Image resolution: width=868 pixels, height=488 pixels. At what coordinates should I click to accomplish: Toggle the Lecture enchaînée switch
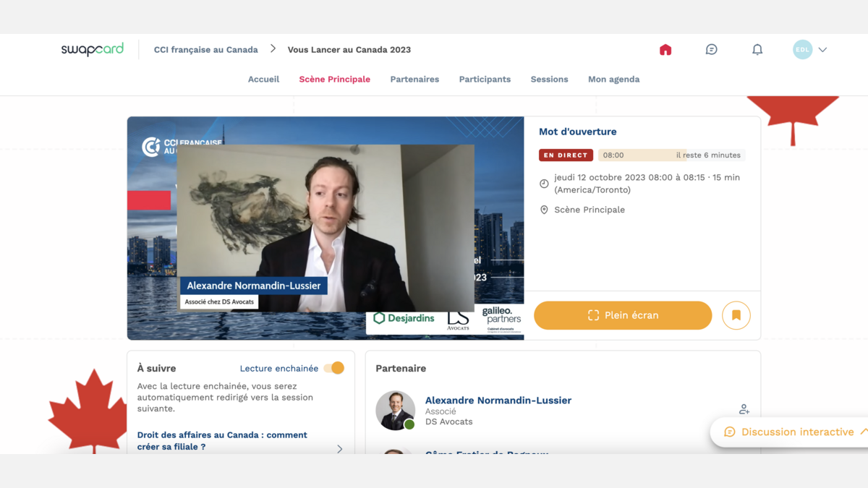334,368
